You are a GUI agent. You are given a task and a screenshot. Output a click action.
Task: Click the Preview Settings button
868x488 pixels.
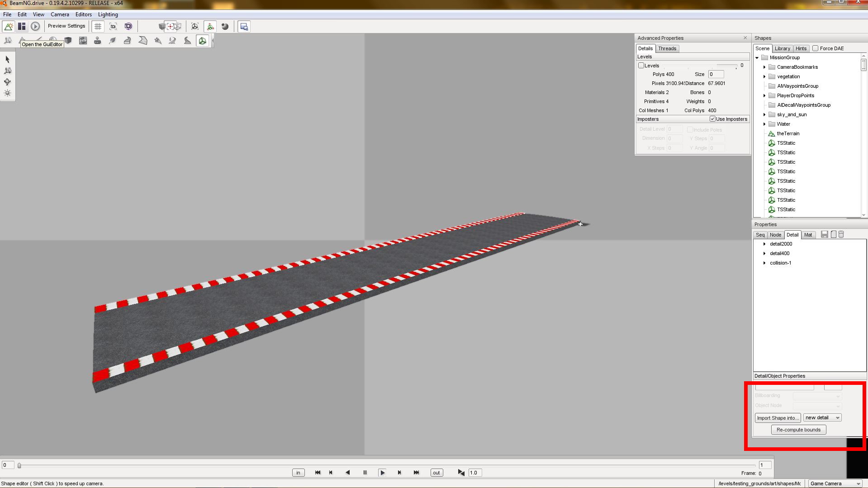(x=66, y=26)
